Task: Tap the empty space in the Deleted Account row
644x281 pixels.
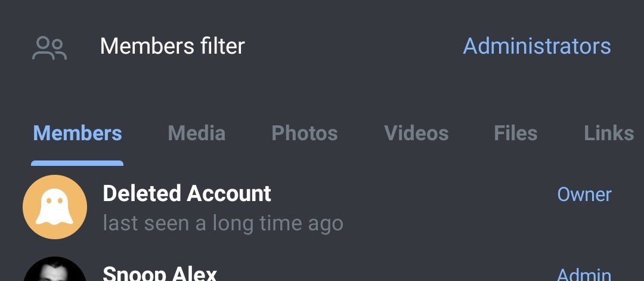Action: point(411,208)
